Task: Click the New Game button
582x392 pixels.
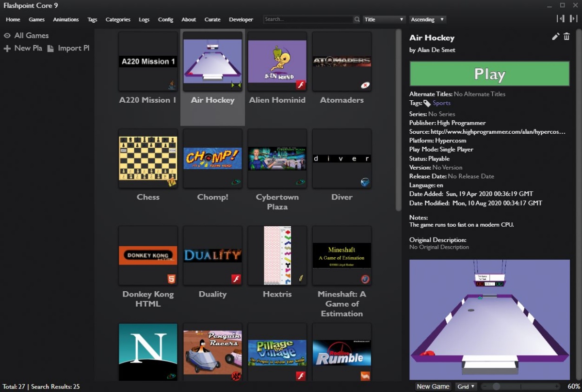Action: (433, 386)
